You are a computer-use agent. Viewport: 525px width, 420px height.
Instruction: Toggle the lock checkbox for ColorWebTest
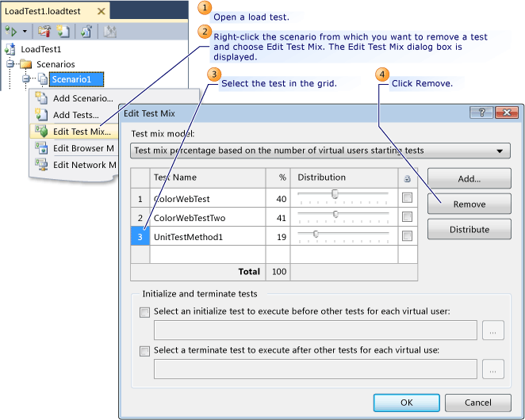407,198
